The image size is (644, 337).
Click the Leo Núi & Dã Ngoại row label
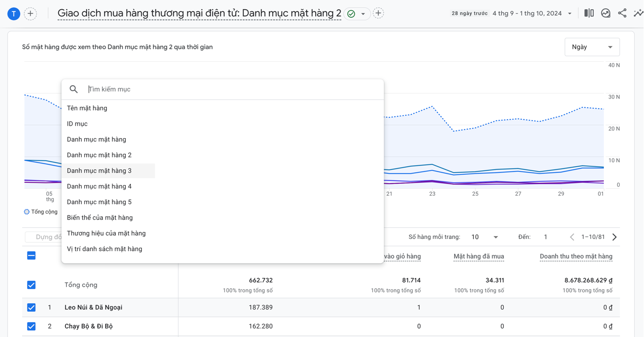click(94, 308)
